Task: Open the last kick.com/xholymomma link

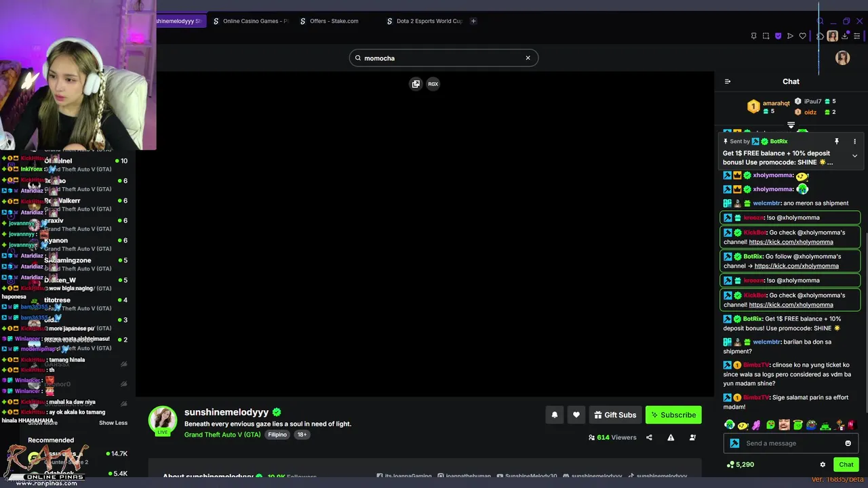Action: pyautogui.click(x=791, y=304)
